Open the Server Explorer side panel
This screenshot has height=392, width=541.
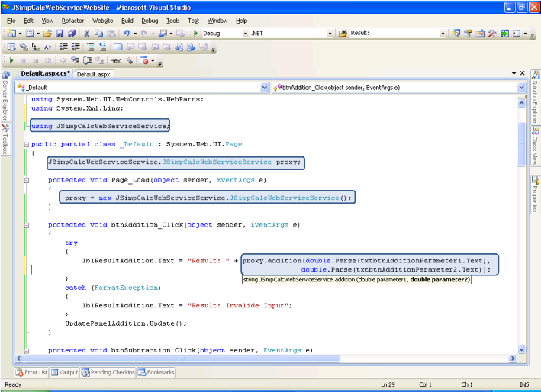tap(5, 97)
